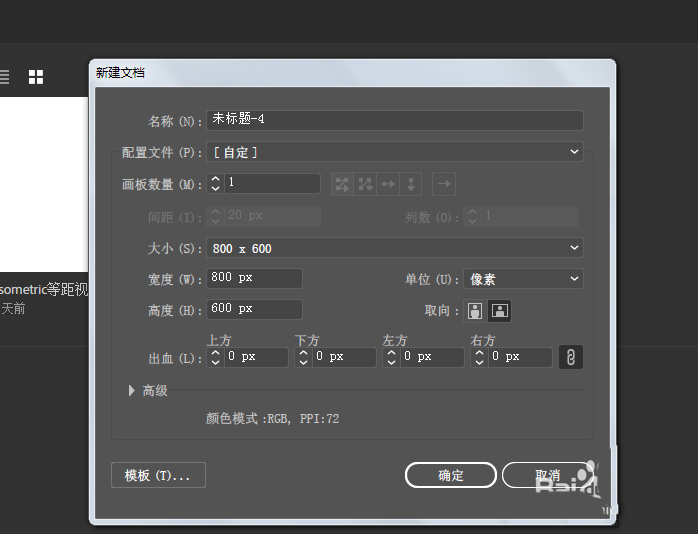Click the grid-by-column artboard arrangement icon

365,184
